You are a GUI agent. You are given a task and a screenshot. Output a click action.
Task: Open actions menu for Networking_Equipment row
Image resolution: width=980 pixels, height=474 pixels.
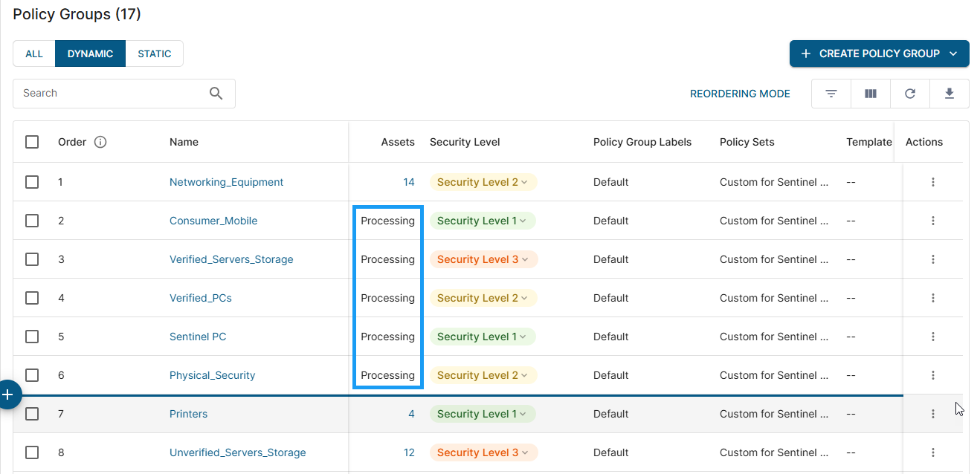click(932, 182)
